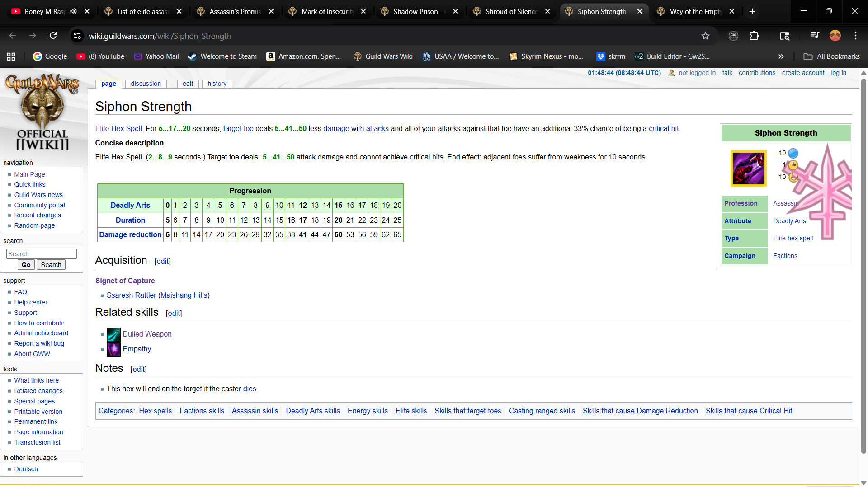868x487 pixels.
Task: Open a new browser tab
Action: pos(752,12)
